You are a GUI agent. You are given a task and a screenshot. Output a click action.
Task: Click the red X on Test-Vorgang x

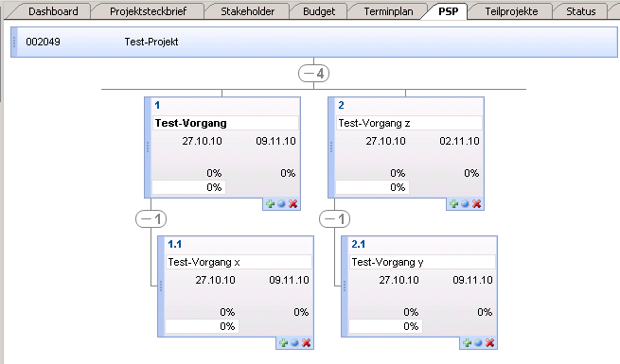click(306, 342)
